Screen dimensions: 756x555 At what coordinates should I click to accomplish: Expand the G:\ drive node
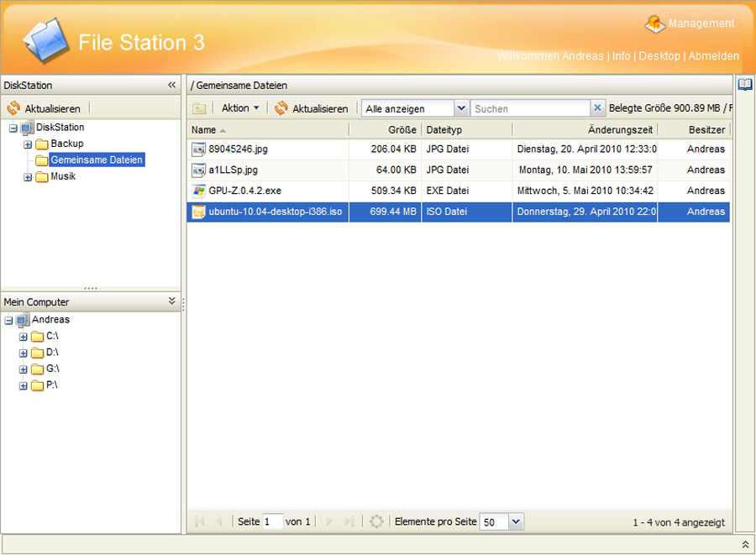coord(23,369)
